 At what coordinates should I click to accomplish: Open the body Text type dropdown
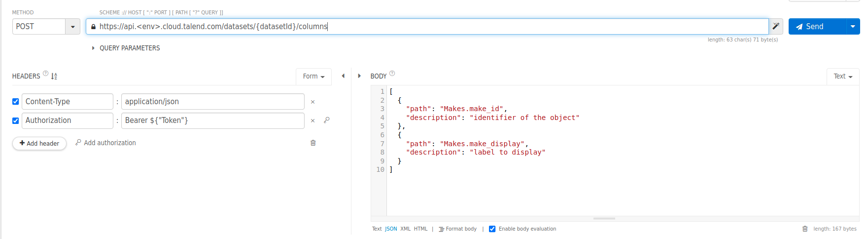pyautogui.click(x=843, y=76)
